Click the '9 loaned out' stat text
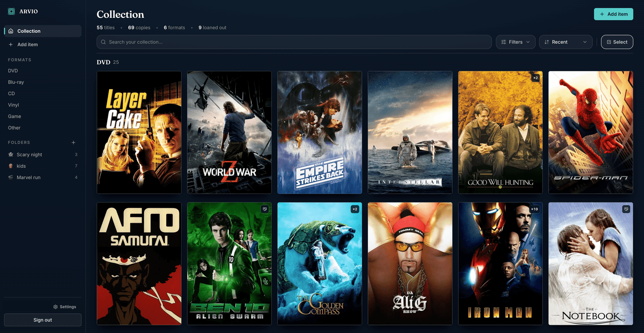This screenshot has height=333, width=644. click(213, 28)
